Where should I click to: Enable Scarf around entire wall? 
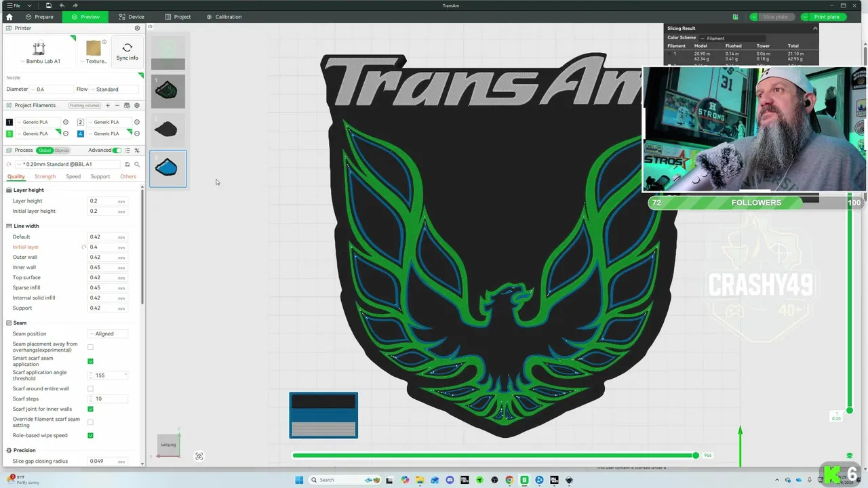pos(90,388)
